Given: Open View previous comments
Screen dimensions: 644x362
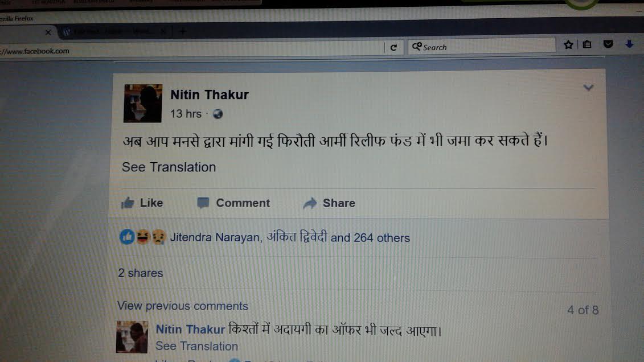Looking at the screenshot, I should pos(183,306).
